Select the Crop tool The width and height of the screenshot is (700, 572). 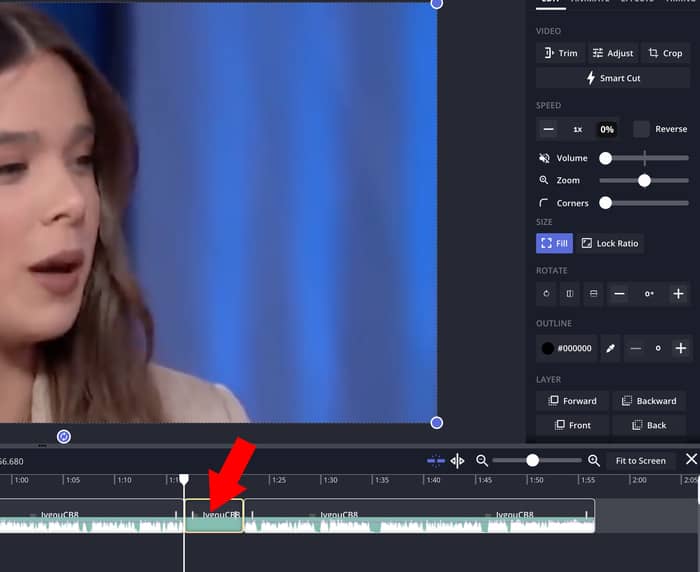pyautogui.click(x=664, y=53)
